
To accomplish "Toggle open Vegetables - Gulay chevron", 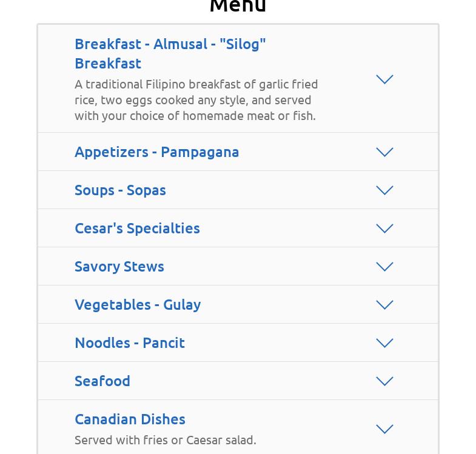I will [384, 305].
